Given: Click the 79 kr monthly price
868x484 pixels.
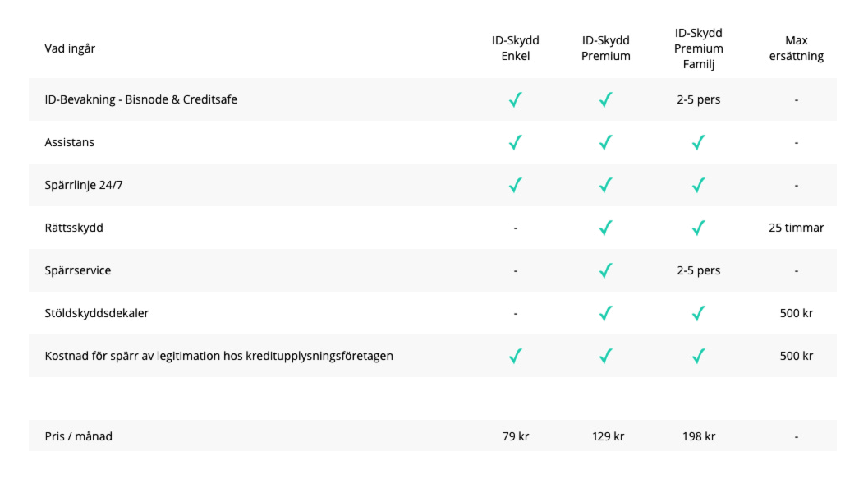Looking at the screenshot, I should tap(516, 436).
